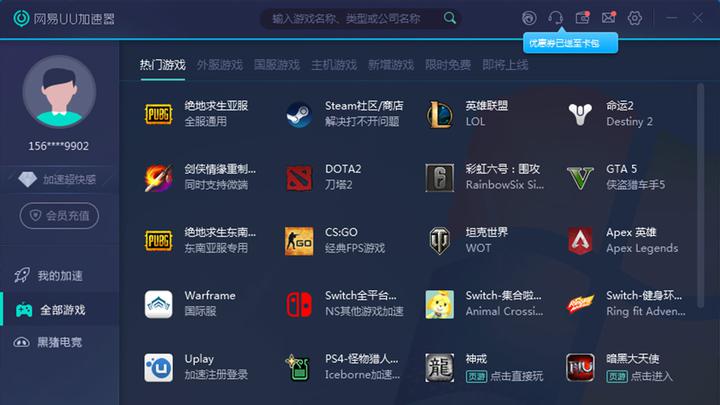Click the Ring Fit Adventure icon
The width and height of the screenshot is (720, 405).
point(580,304)
